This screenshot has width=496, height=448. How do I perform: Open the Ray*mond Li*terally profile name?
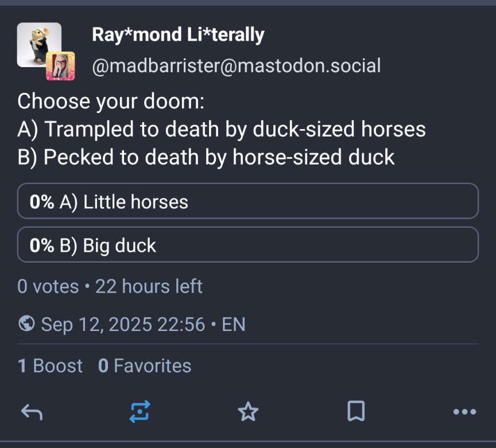click(x=178, y=34)
